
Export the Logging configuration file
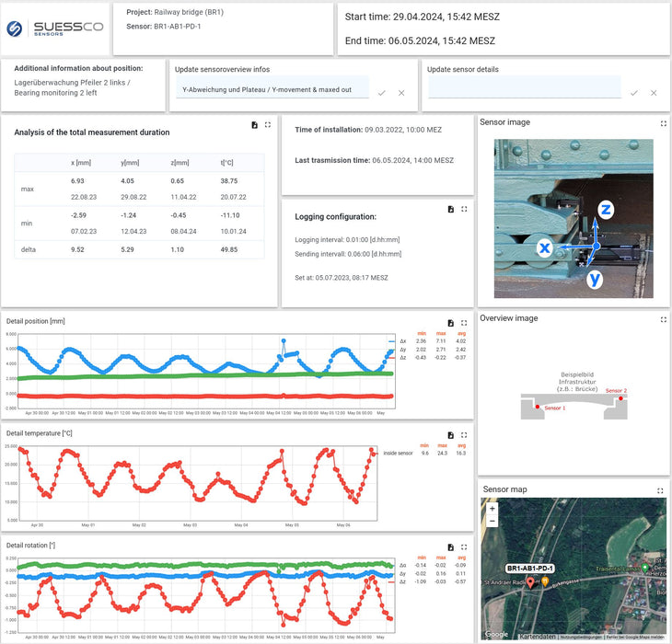pyautogui.click(x=450, y=210)
